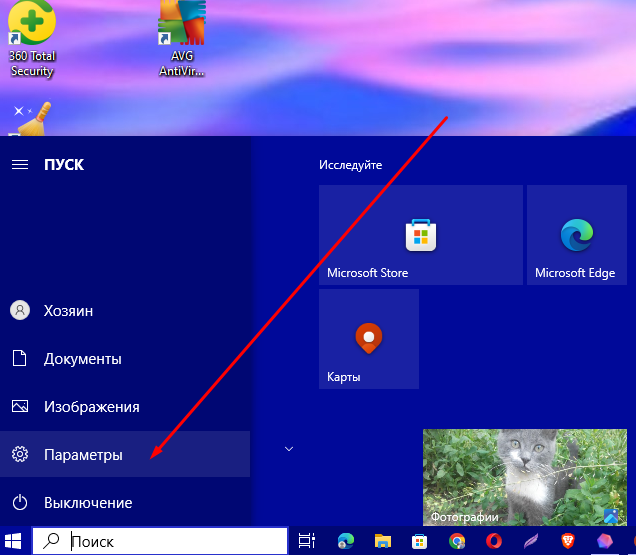Open File Explorer from the taskbar
The height and width of the screenshot is (555, 636).
click(382, 541)
